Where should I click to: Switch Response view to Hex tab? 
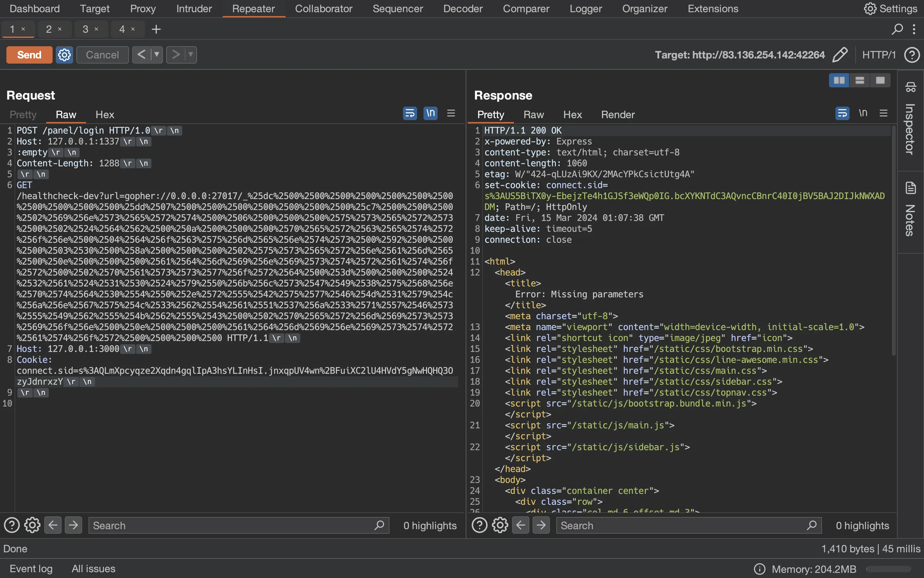pyautogui.click(x=572, y=115)
